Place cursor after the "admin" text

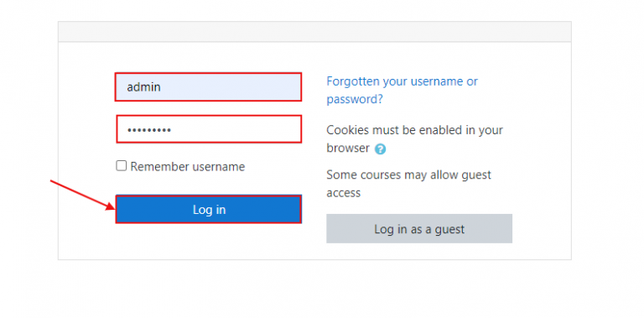162,87
